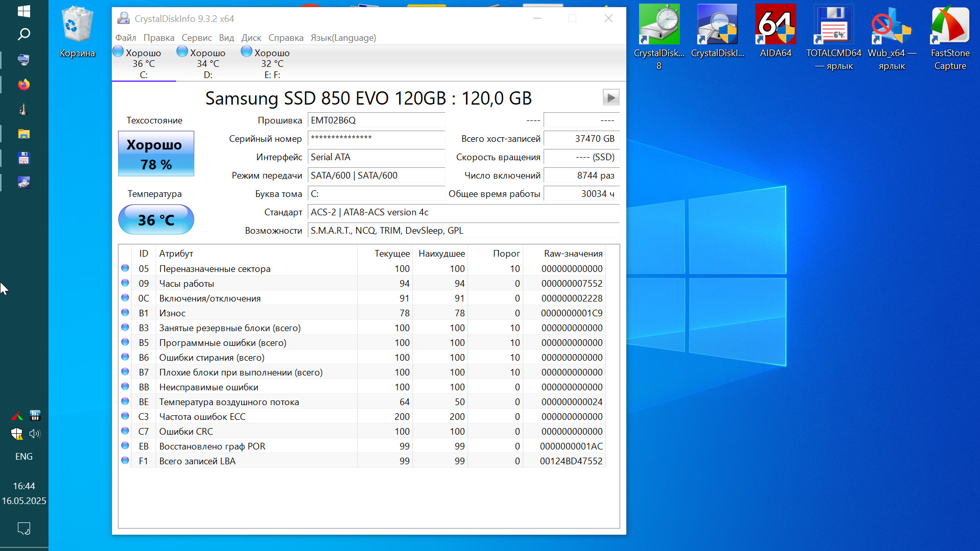The width and height of the screenshot is (980, 551).
Task: Click the Хорошо 78 % health status button
Action: pyautogui.click(x=156, y=154)
